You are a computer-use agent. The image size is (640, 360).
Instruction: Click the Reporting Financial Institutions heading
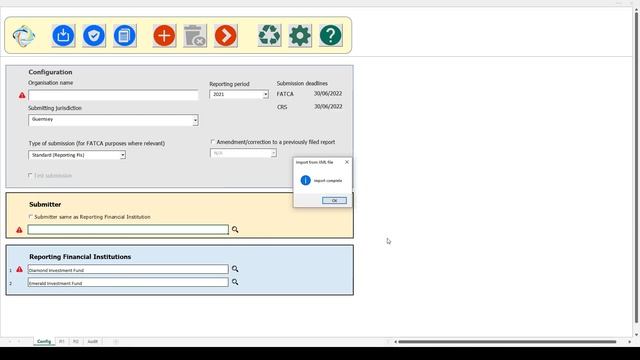[x=80, y=257]
